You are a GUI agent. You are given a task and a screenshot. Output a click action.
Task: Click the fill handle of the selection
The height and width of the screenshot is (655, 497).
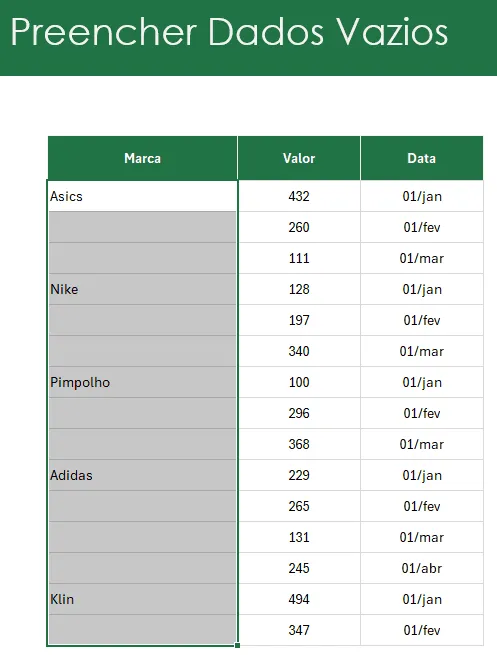pos(237,645)
